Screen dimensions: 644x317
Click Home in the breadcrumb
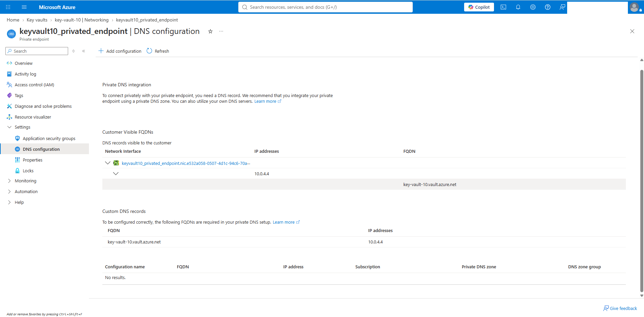[x=13, y=20]
